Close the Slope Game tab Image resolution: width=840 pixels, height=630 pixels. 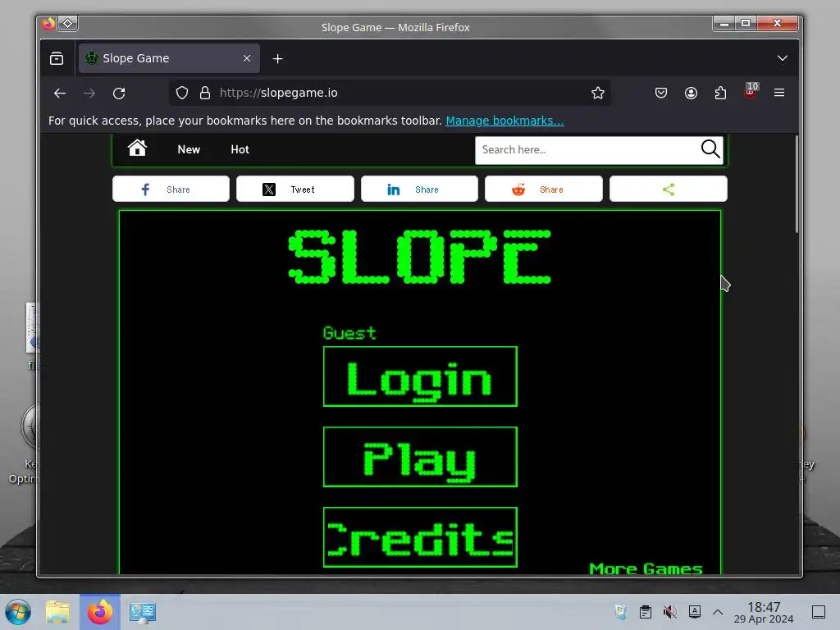247,58
